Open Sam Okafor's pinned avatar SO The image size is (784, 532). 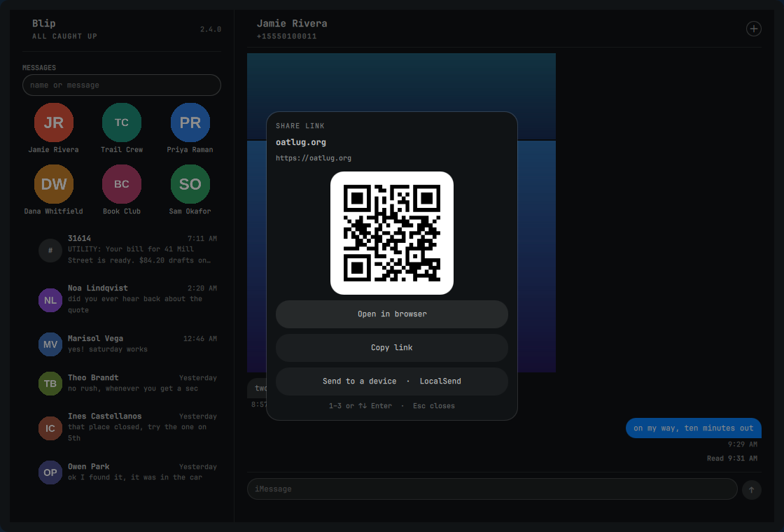190,184
